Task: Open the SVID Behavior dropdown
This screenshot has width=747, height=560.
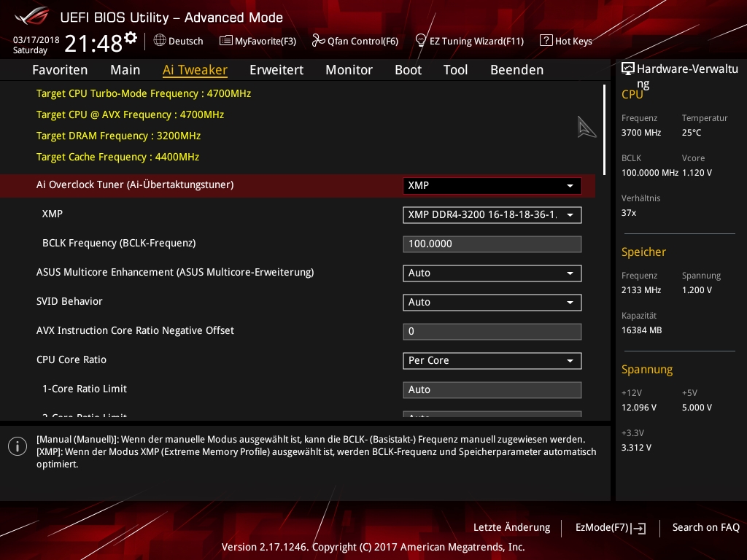Action: click(x=492, y=303)
